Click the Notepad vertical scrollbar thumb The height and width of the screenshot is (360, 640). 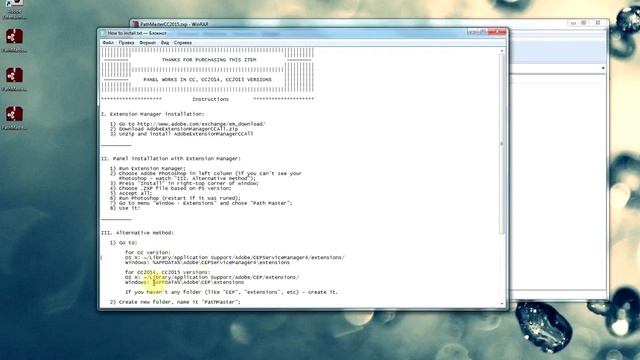pos(502,144)
